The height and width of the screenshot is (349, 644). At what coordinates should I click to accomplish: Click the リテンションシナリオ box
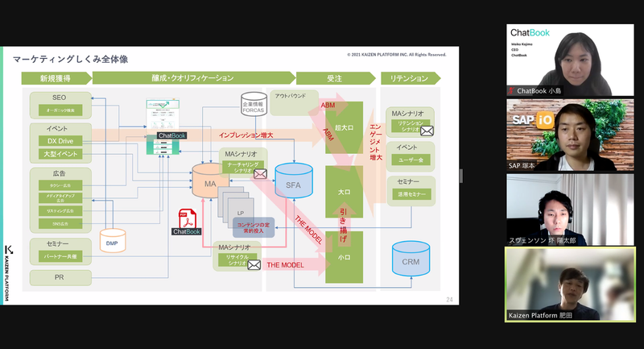click(x=411, y=126)
